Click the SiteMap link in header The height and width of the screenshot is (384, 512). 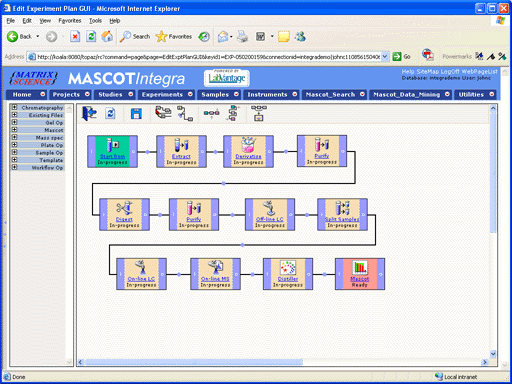point(428,72)
